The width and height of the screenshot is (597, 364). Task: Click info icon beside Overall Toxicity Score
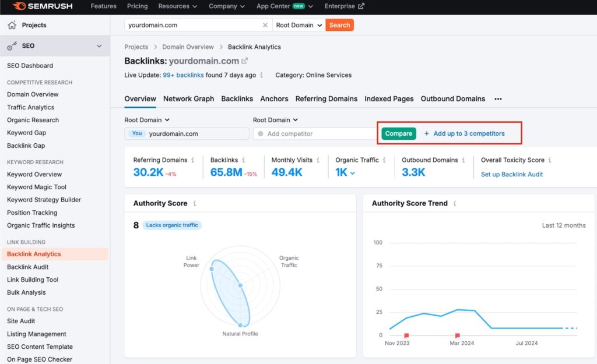(x=550, y=160)
